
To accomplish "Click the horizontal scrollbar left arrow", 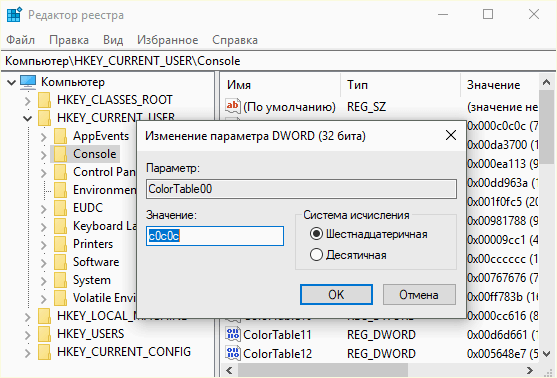I will pos(229,370).
